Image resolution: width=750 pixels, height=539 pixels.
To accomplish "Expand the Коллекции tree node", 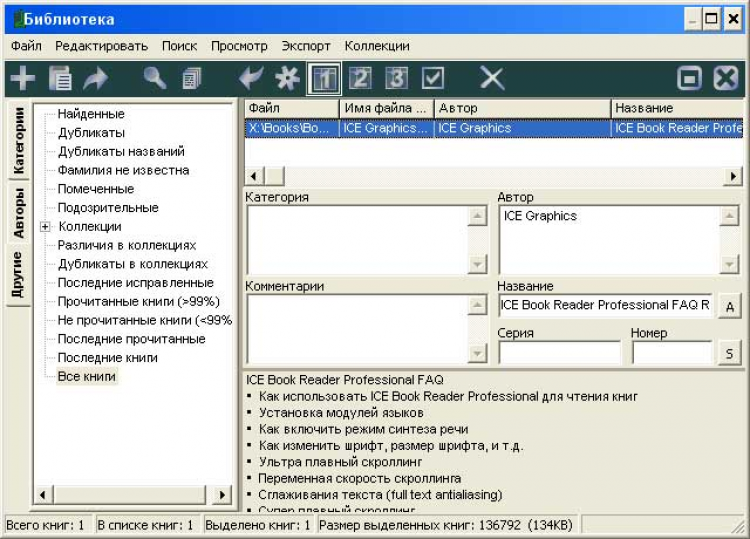I will point(45,227).
